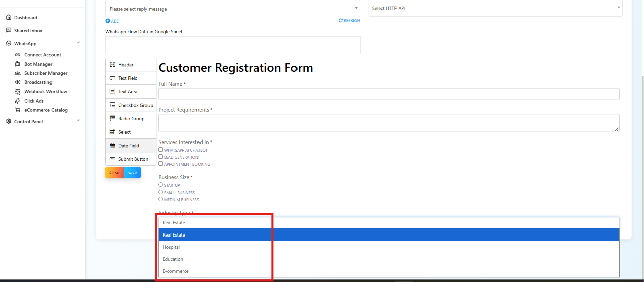Viewport: 644px width, 282px height.
Task: Go to Bot Manager
Action: point(38,64)
